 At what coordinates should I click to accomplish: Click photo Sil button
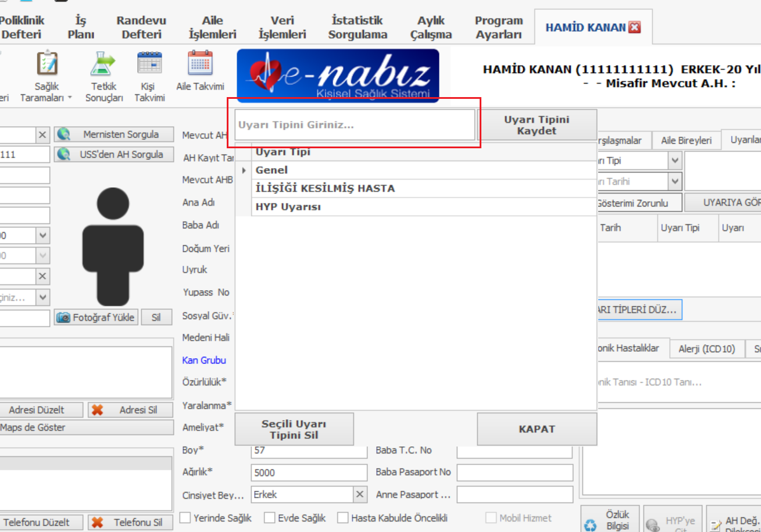(156, 317)
